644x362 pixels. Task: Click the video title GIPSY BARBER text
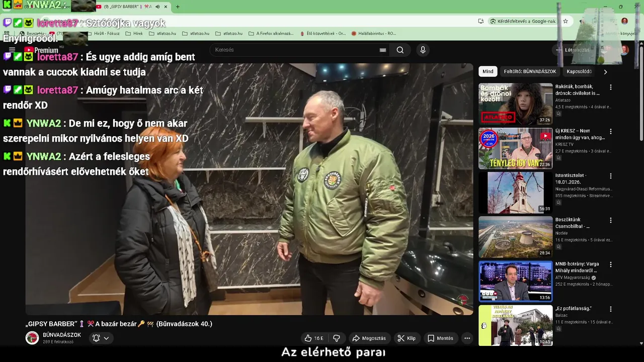(119, 324)
